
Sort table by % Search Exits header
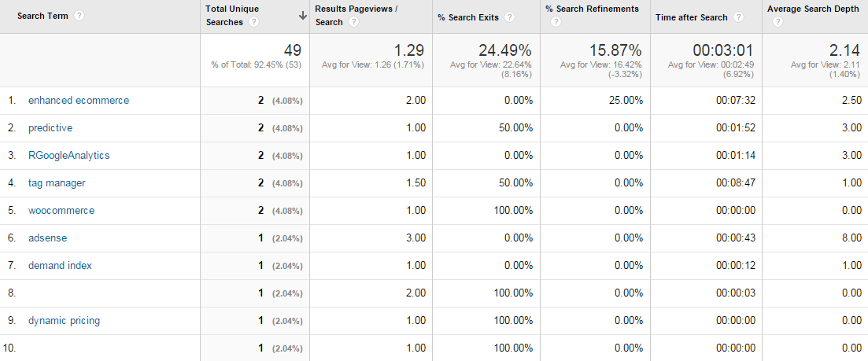click(x=468, y=17)
